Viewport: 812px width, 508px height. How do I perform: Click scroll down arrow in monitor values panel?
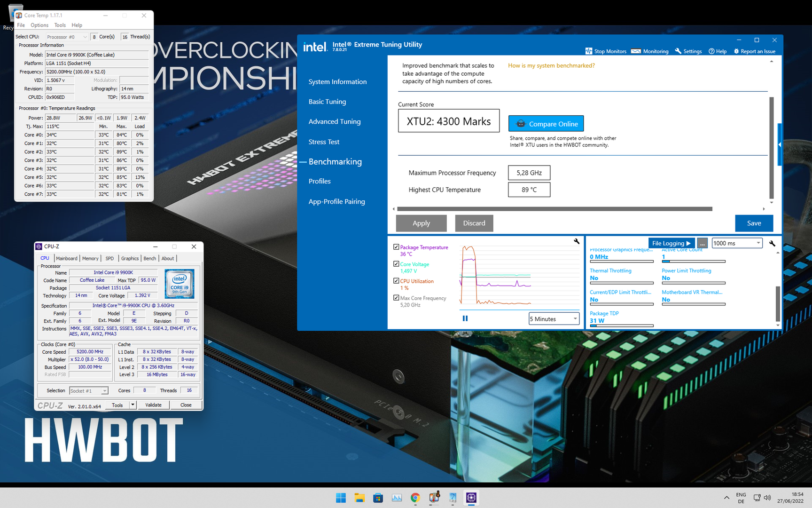point(778,325)
